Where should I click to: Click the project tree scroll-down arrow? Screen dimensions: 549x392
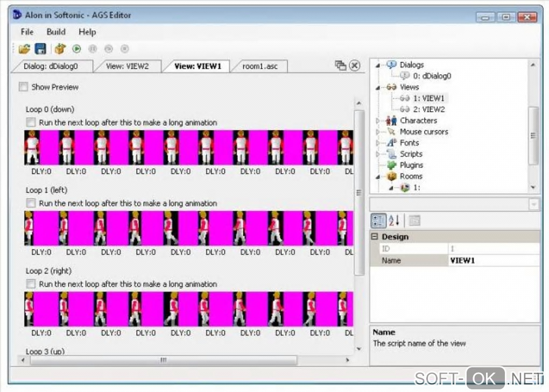(533, 188)
